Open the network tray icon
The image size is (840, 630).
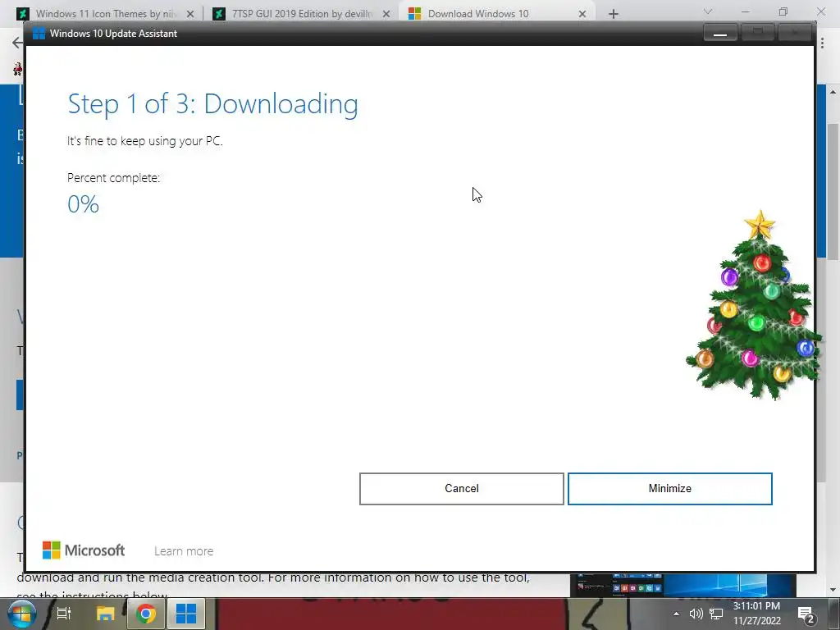click(x=716, y=614)
